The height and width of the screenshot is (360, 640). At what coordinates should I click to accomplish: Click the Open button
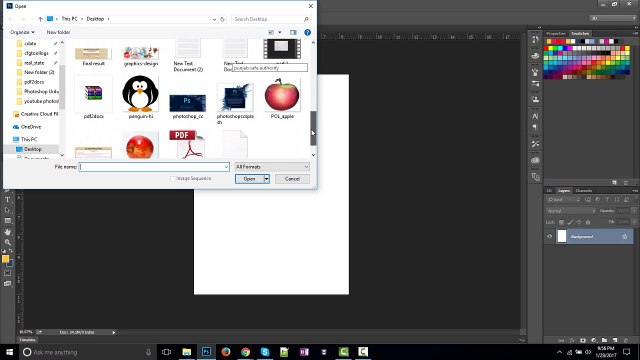249,179
